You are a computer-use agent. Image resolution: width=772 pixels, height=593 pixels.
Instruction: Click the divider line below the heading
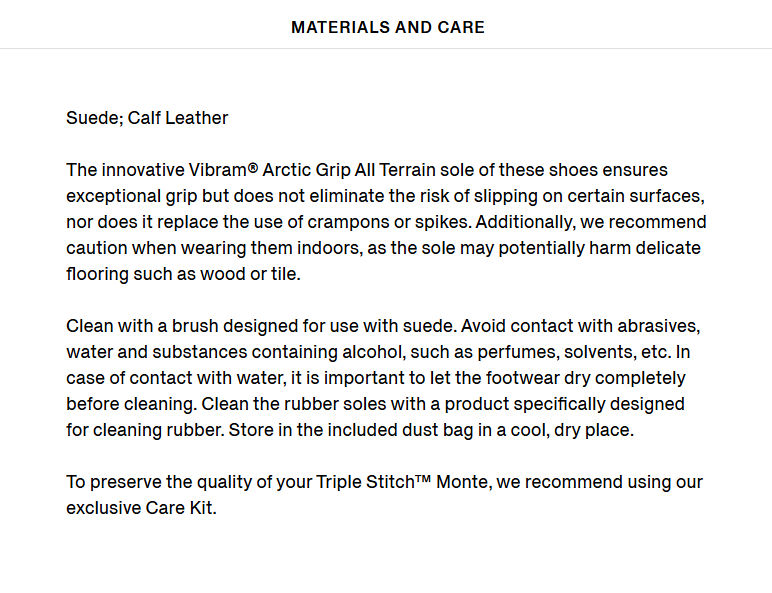[x=386, y=48]
